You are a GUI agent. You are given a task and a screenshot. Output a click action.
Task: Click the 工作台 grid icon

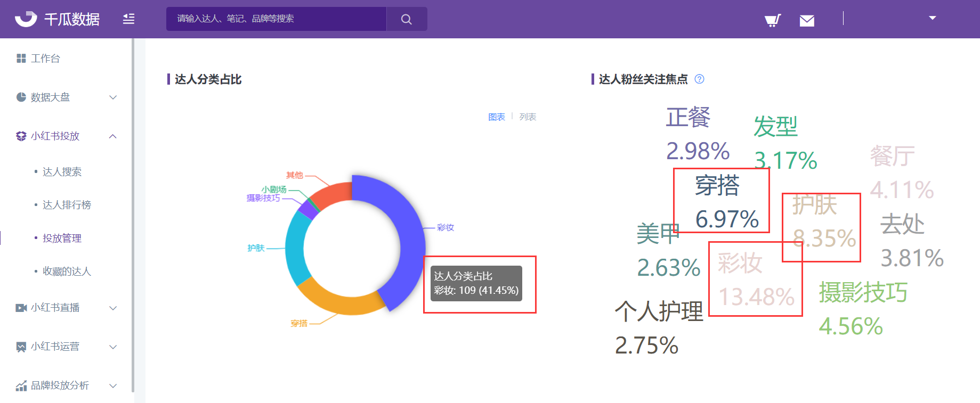point(21,59)
